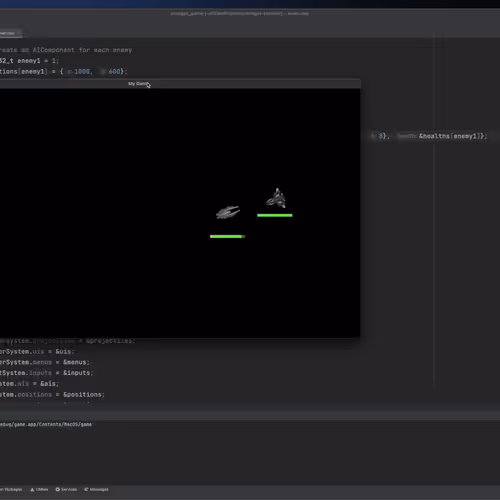The height and width of the screenshot is (500, 500).
Task: Click the green health bar under left ship
Action: [x=227, y=236]
